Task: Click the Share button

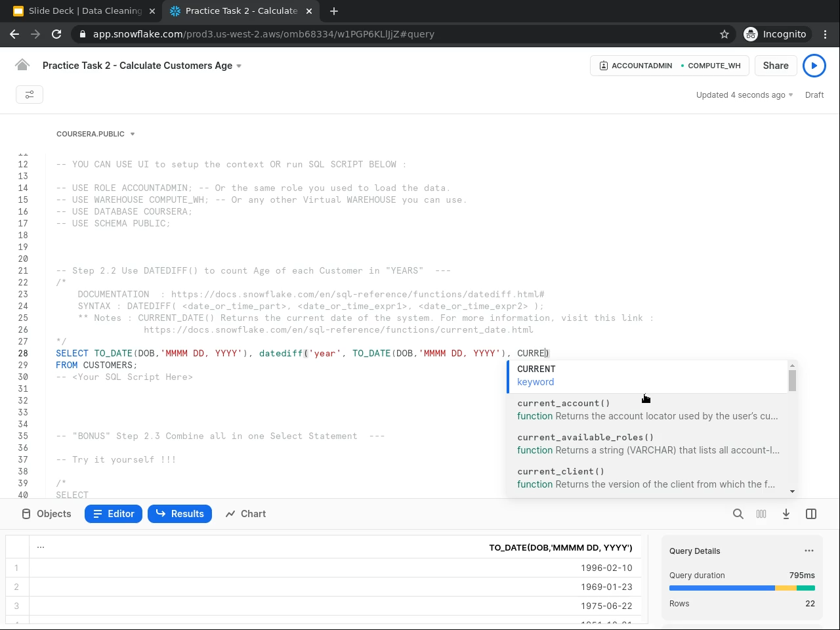Action: click(x=776, y=66)
